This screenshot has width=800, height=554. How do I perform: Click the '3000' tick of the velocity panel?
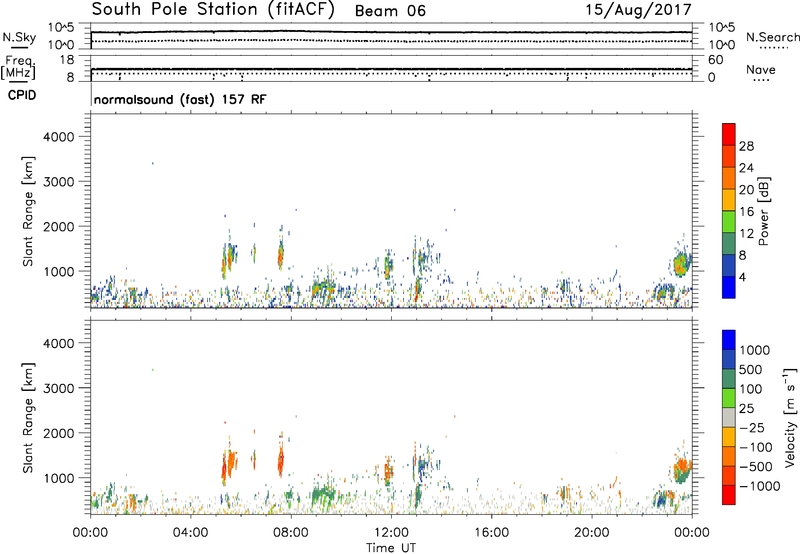point(58,388)
